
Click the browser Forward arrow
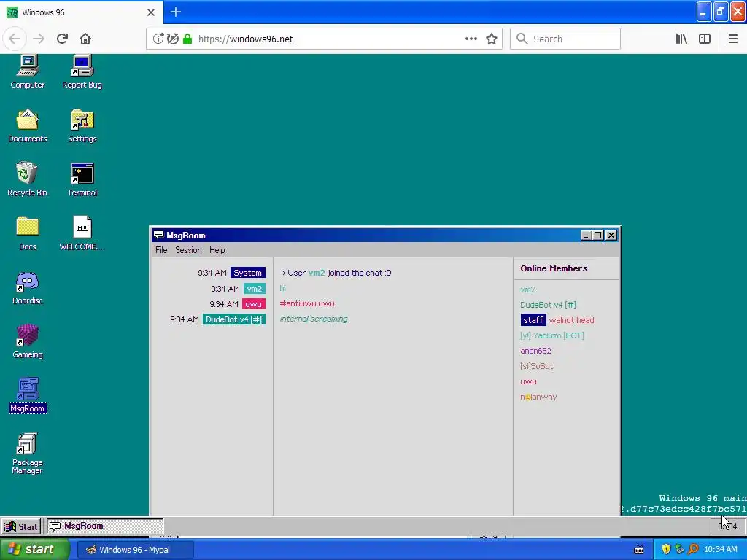(x=39, y=39)
